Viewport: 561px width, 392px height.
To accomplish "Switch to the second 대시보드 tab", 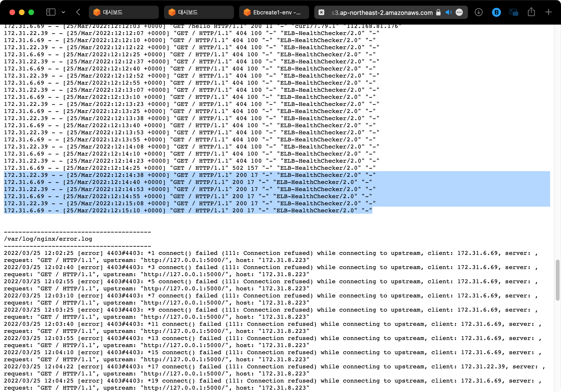I will [199, 12].
